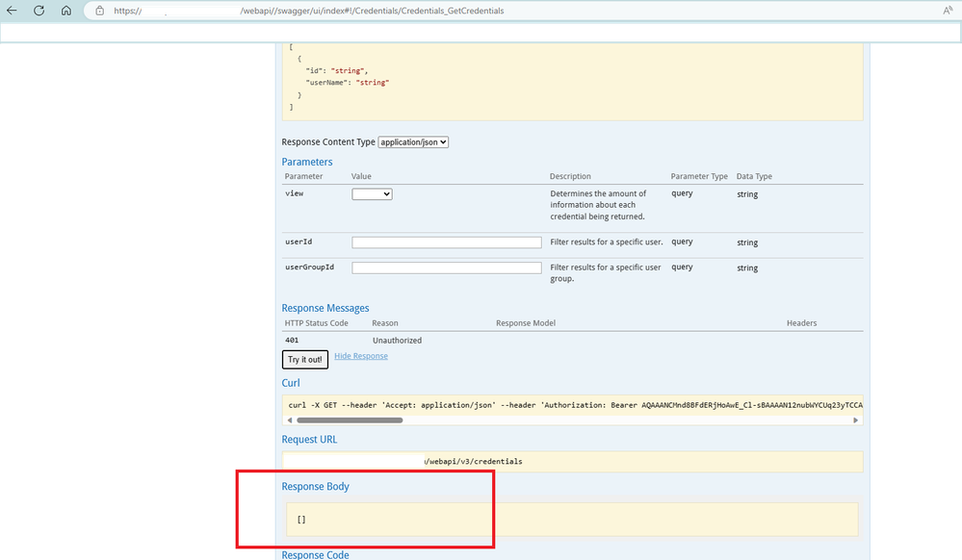962x560 pixels.
Task: Click the "id": "string" line in the example
Action: point(337,70)
